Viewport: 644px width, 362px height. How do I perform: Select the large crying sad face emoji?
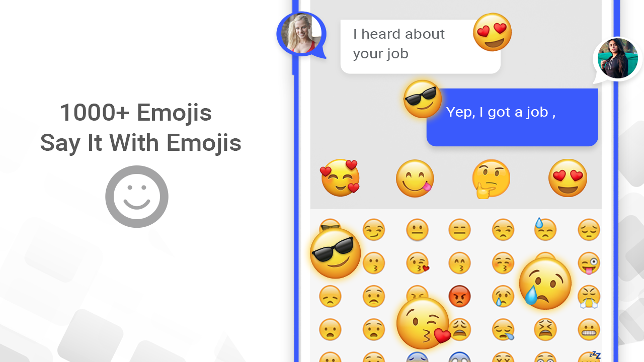tap(544, 284)
